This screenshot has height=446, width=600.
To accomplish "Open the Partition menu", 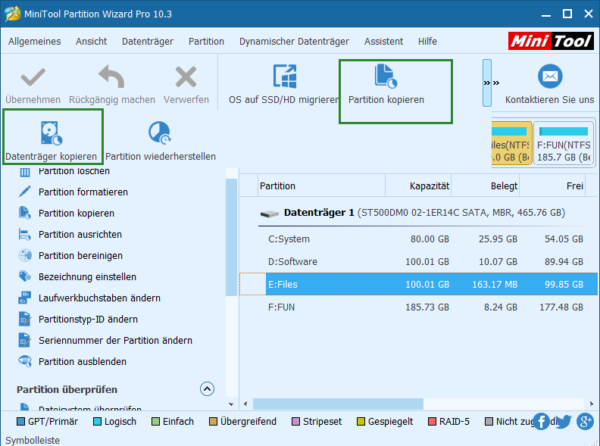I will (x=206, y=41).
